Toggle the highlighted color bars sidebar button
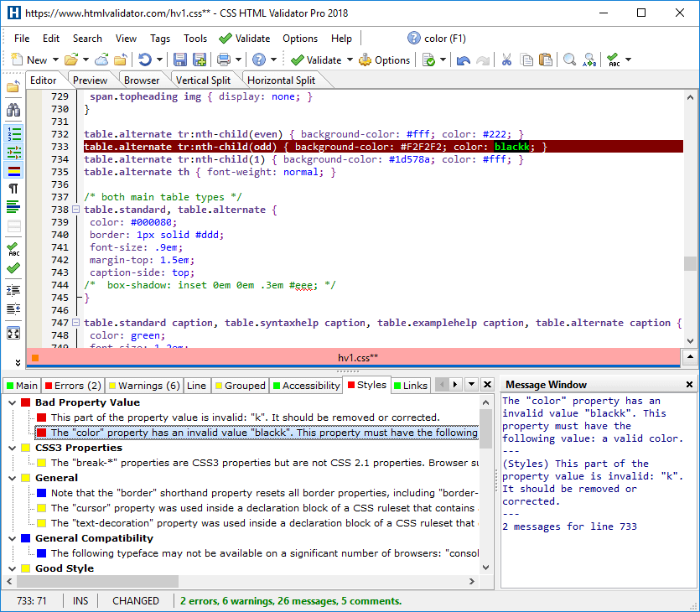This screenshot has width=700, height=612. pos(13,171)
